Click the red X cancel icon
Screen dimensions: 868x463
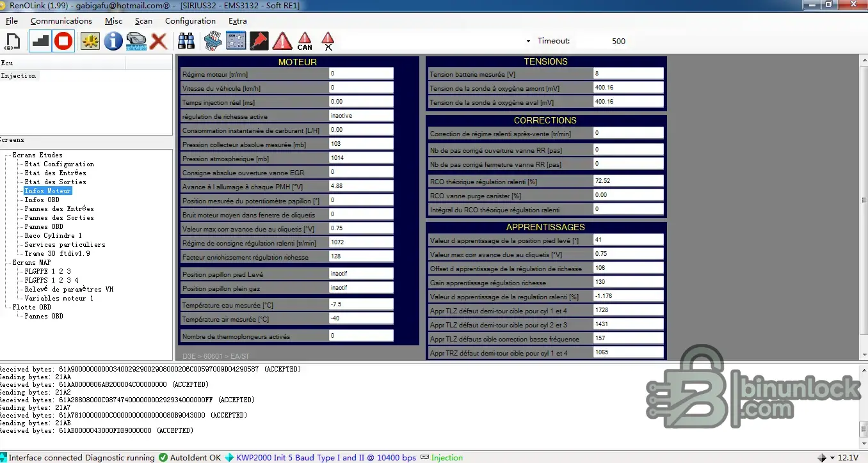coord(159,42)
